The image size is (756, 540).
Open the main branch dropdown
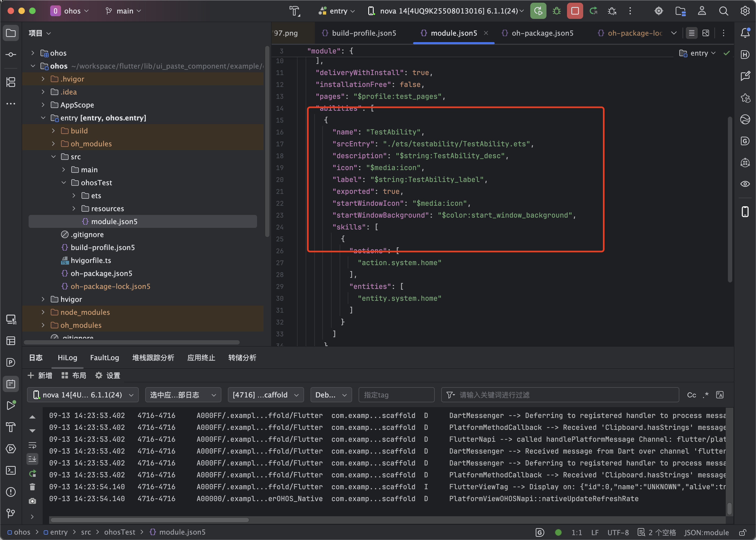pos(123,11)
